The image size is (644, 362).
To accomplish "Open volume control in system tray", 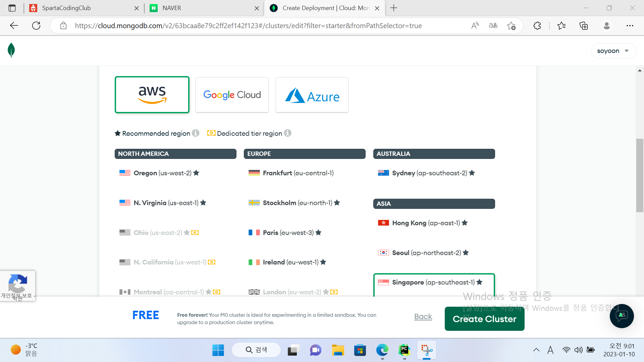I will pyautogui.click(x=578, y=350).
